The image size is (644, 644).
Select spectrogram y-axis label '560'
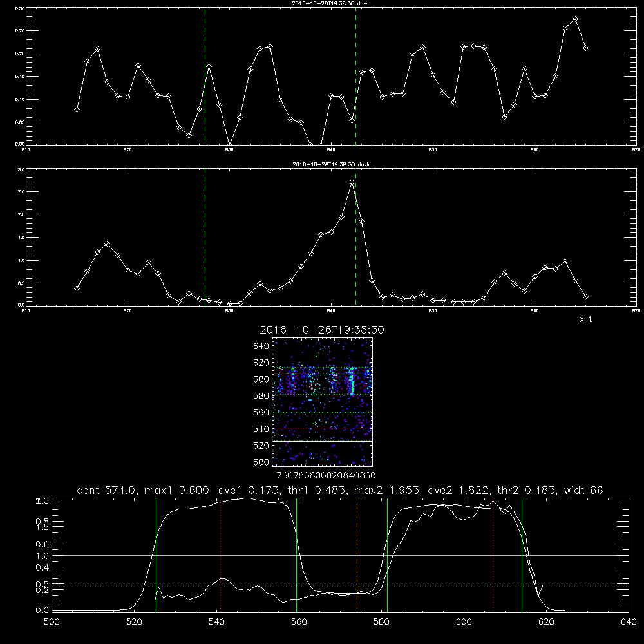coord(261,412)
